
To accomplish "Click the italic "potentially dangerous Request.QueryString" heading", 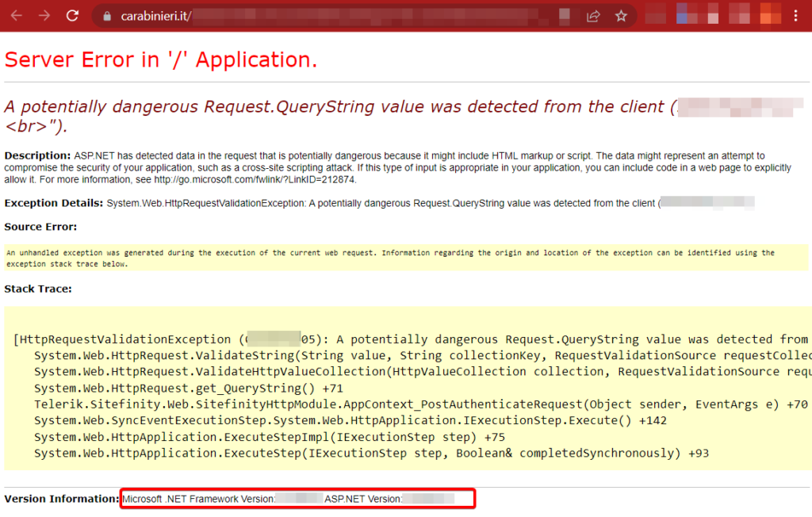I will (x=333, y=107).
